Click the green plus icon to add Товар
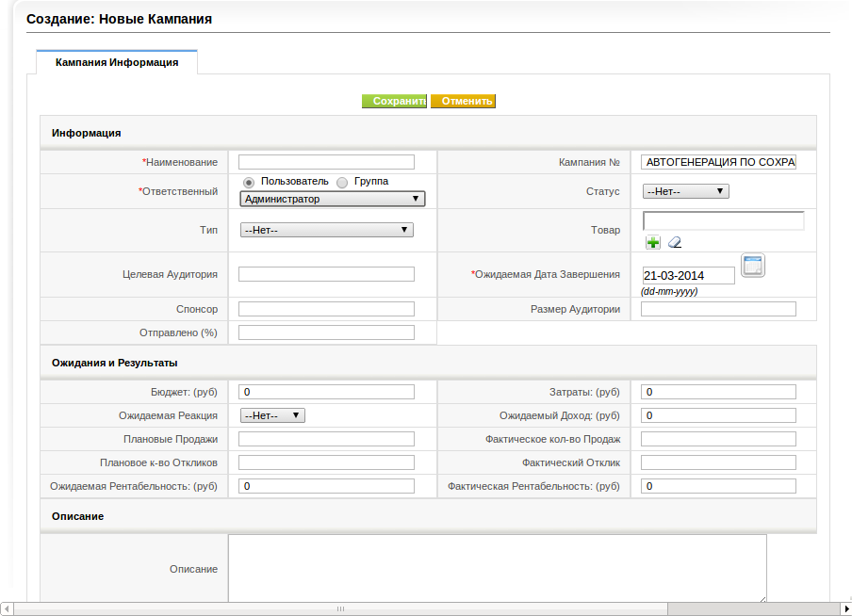The height and width of the screenshot is (616, 852). click(652, 242)
